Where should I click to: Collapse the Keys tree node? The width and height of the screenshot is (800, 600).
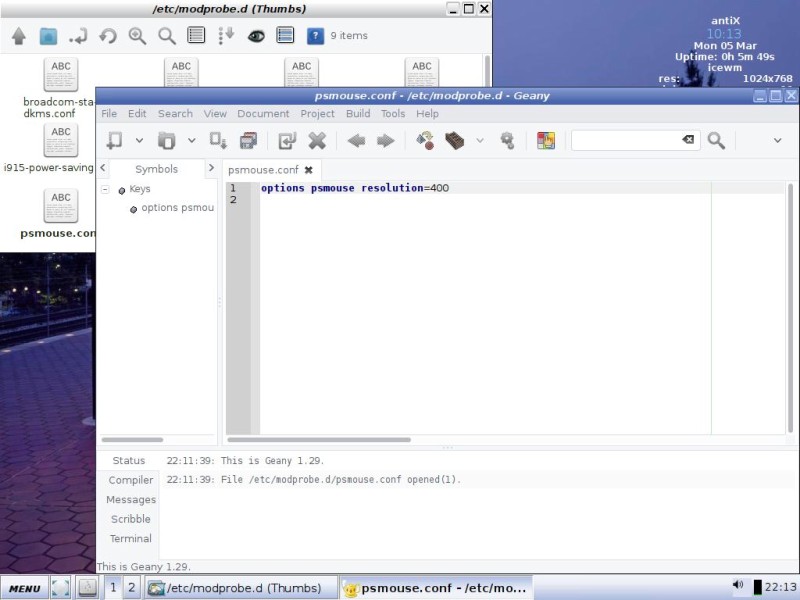coord(105,189)
